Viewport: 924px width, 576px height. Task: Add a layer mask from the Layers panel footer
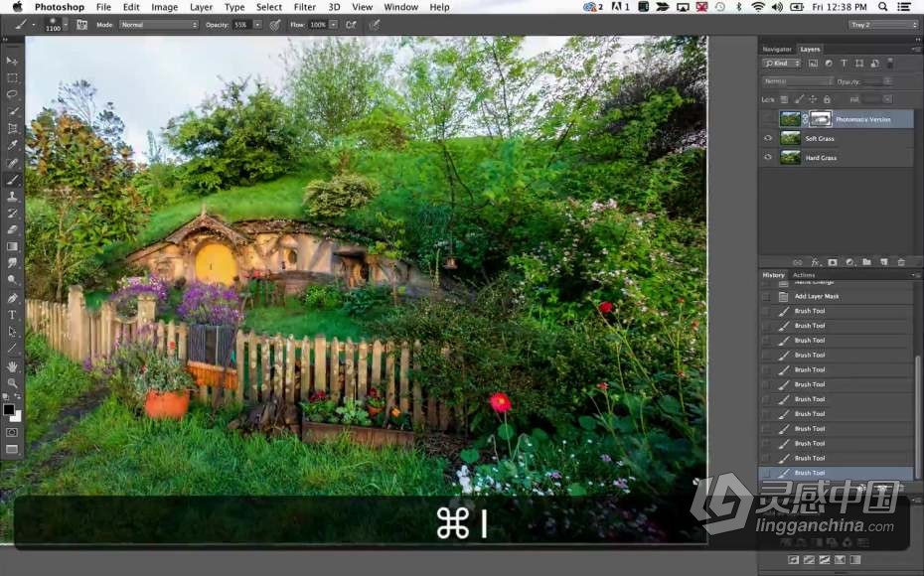(x=832, y=262)
